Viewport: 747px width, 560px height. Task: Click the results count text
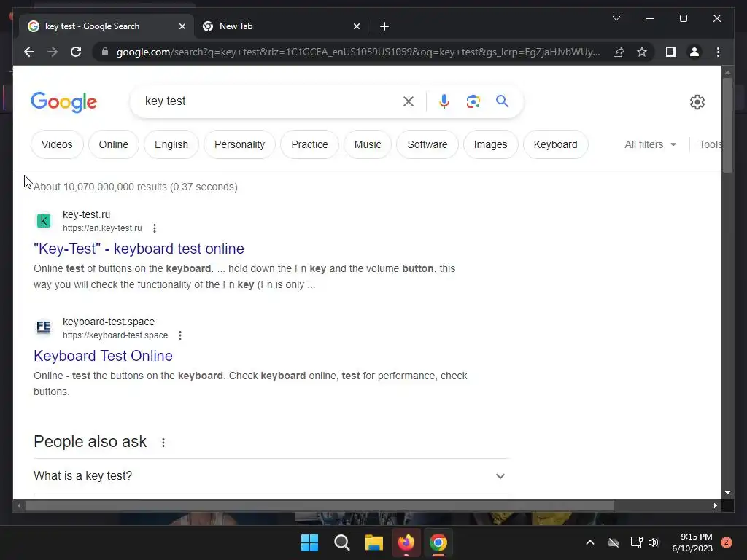click(x=135, y=187)
